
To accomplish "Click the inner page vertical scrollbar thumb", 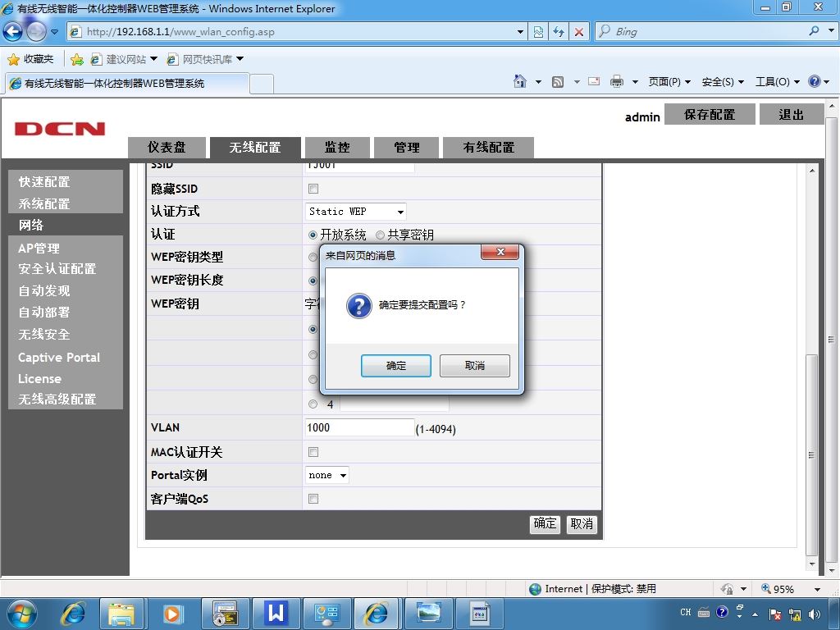I will point(811,454).
